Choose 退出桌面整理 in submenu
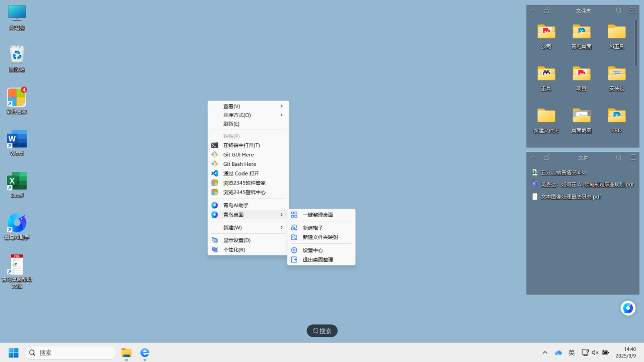The image size is (644, 362). [321, 260]
